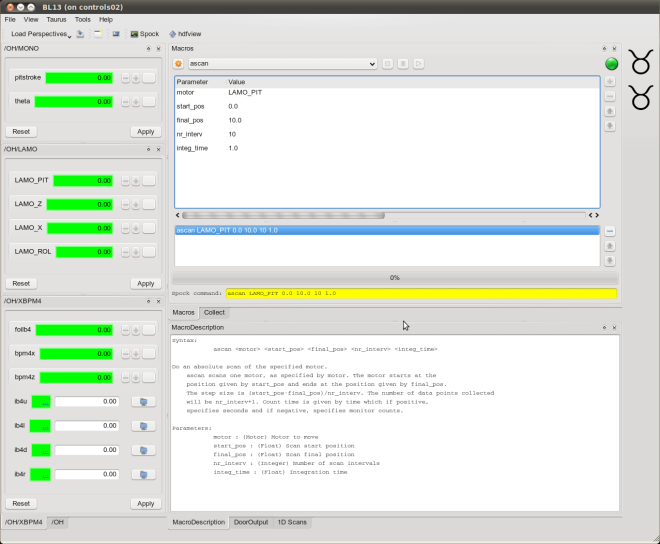Increment LAMO_Z with plus button

click(x=136, y=205)
